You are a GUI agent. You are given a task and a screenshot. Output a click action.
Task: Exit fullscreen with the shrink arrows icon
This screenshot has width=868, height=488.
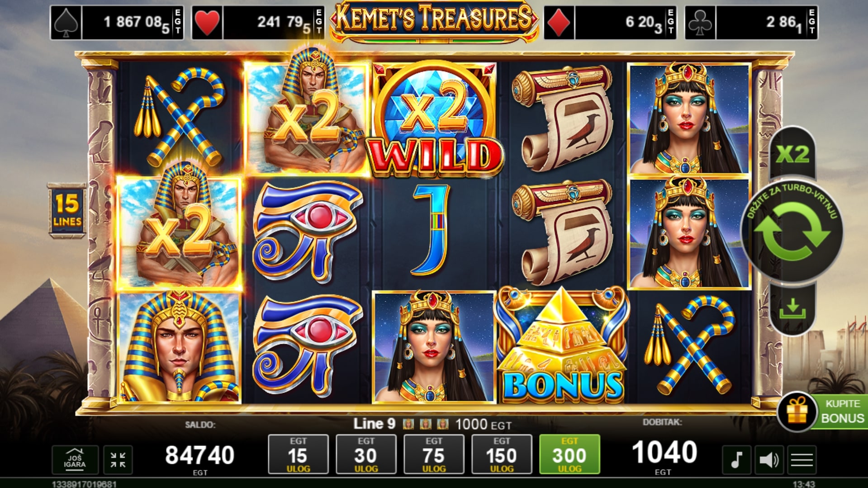(118, 460)
